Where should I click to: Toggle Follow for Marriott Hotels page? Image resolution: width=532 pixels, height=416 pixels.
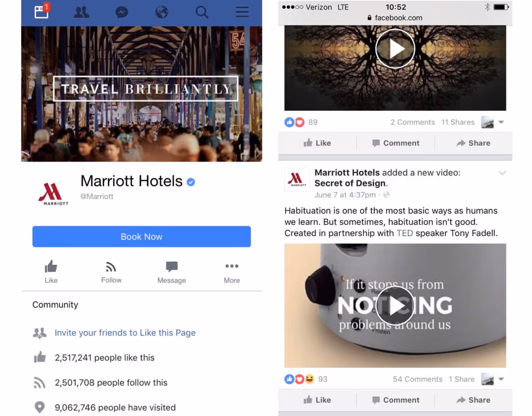111,272
